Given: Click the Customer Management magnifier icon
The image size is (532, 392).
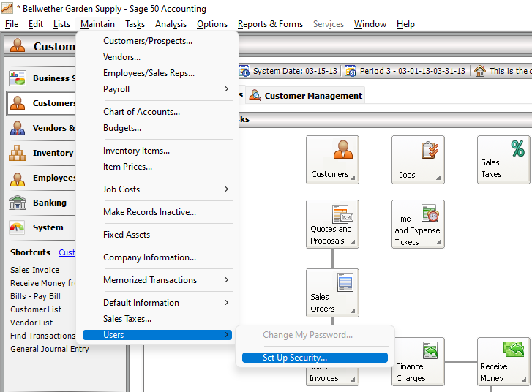Looking at the screenshot, I should pyautogui.click(x=255, y=96).
